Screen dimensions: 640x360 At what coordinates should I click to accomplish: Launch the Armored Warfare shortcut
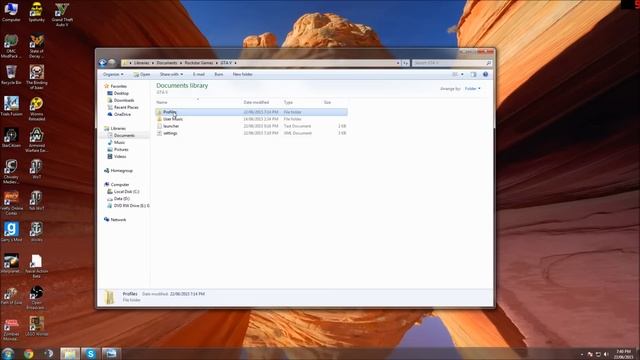[36, 140]
